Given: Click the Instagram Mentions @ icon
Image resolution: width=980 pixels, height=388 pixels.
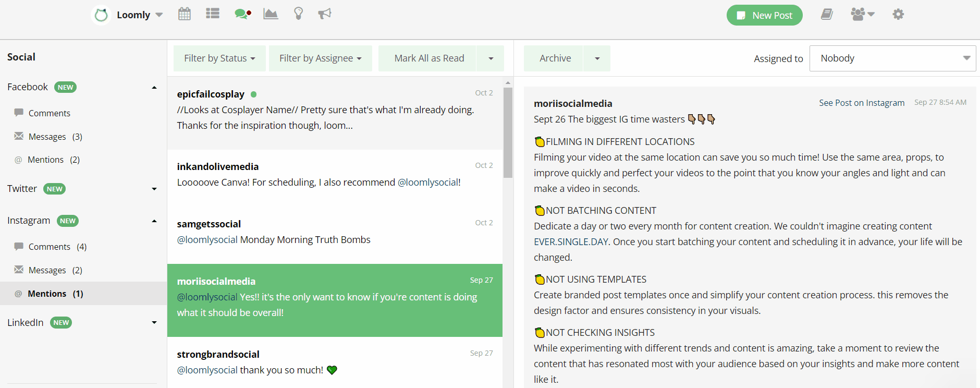Looking at the screenshot, I should 18,294.
